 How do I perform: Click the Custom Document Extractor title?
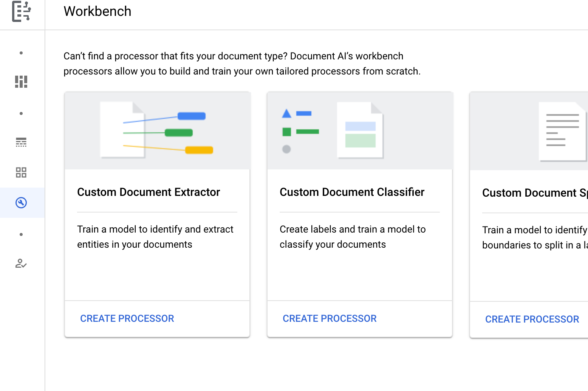(149, 192)
